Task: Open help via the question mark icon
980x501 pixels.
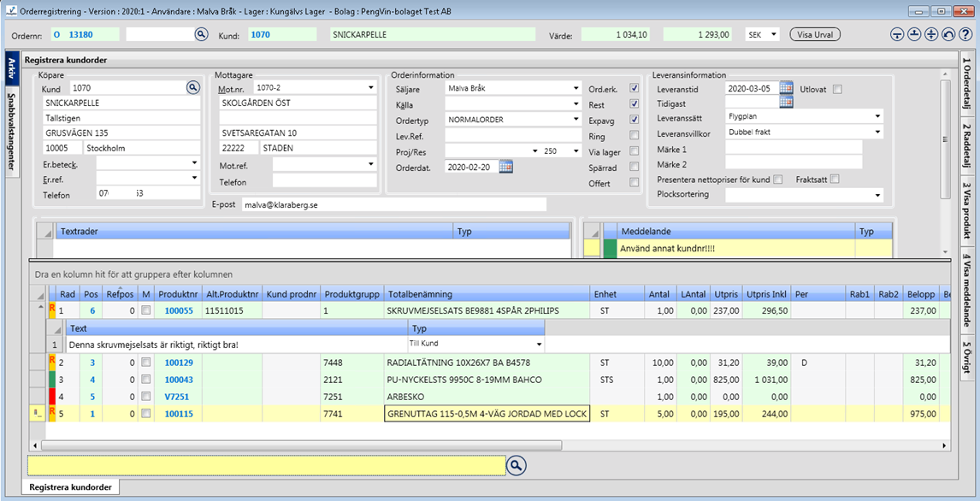Action: coord(965,34)
